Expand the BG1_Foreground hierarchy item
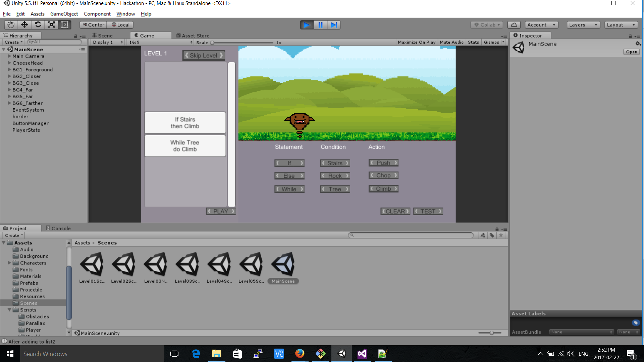 [10, 70]
